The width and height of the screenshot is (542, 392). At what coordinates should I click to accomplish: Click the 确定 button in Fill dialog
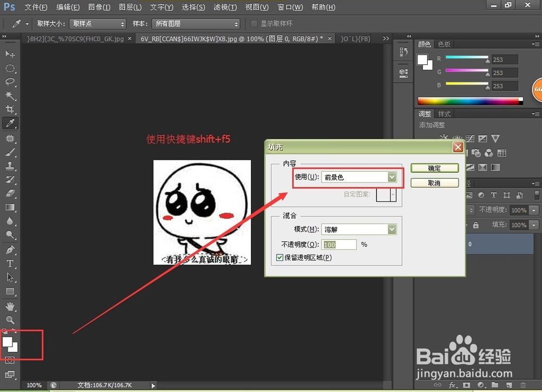pos(434,168)
